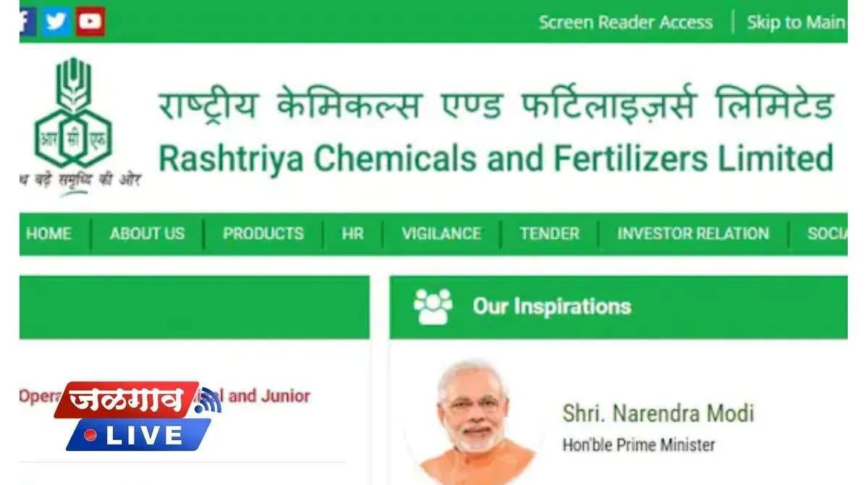The image size is (868, 485).
Task: Click the Our Inspirations people icon
Action: pyautogui.click(x=433, y=306)
